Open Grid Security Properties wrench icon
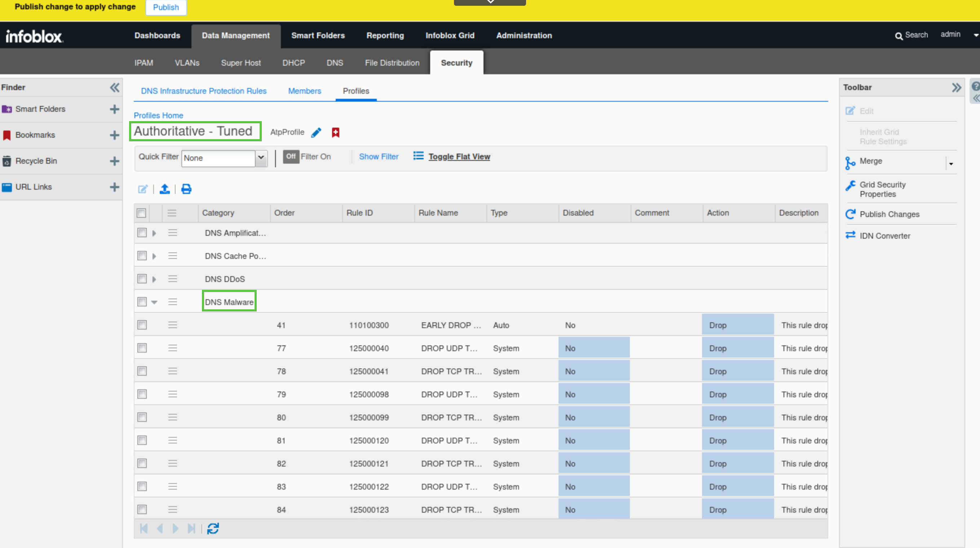Image resolution: width=980 pixels, height=548 pixels. click(850, 186)
